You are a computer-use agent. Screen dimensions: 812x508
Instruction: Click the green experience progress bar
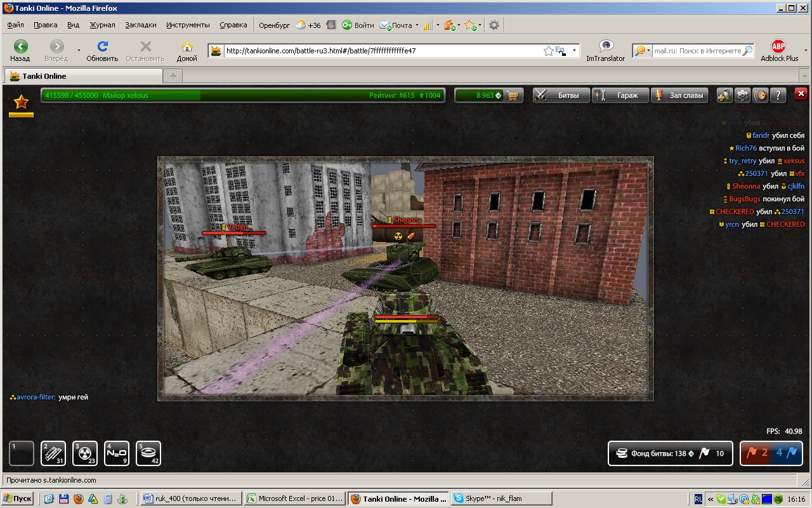(243, 95)
